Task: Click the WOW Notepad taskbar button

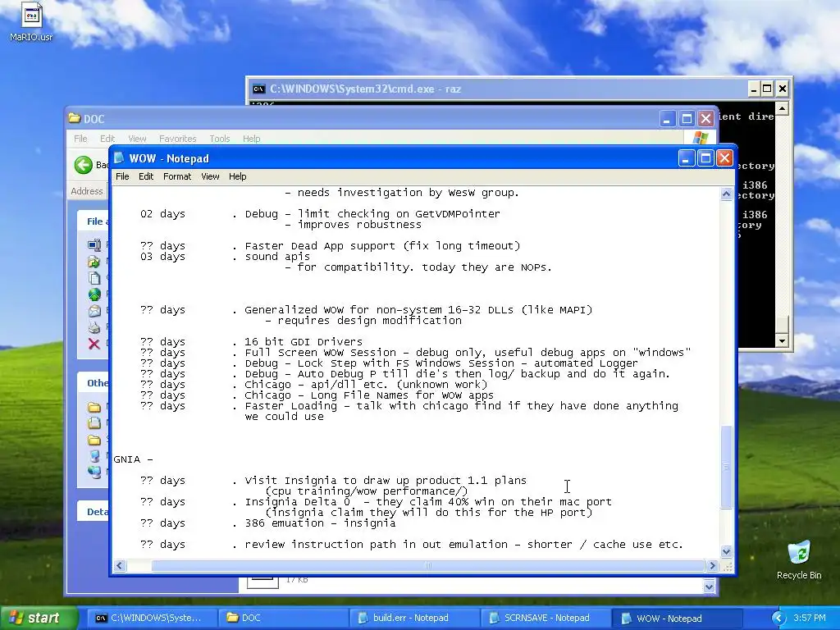Action: click(x=676, y=618)
